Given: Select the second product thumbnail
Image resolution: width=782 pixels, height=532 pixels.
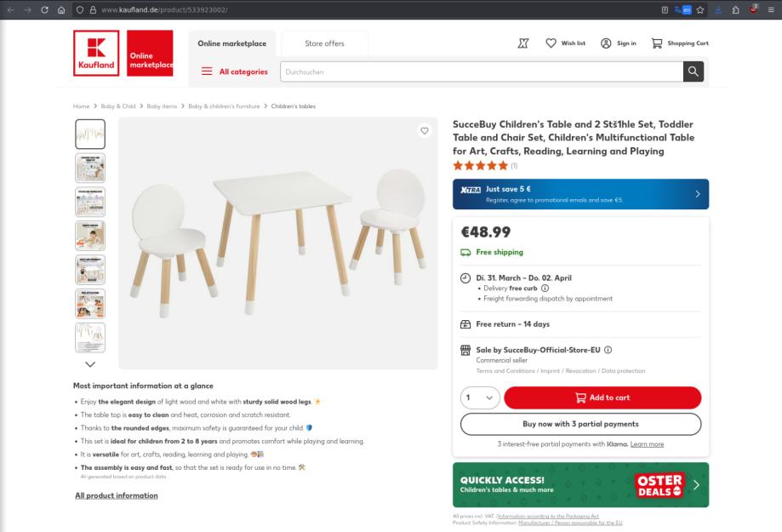Looking at the screenshot, I should click(90, 169).
